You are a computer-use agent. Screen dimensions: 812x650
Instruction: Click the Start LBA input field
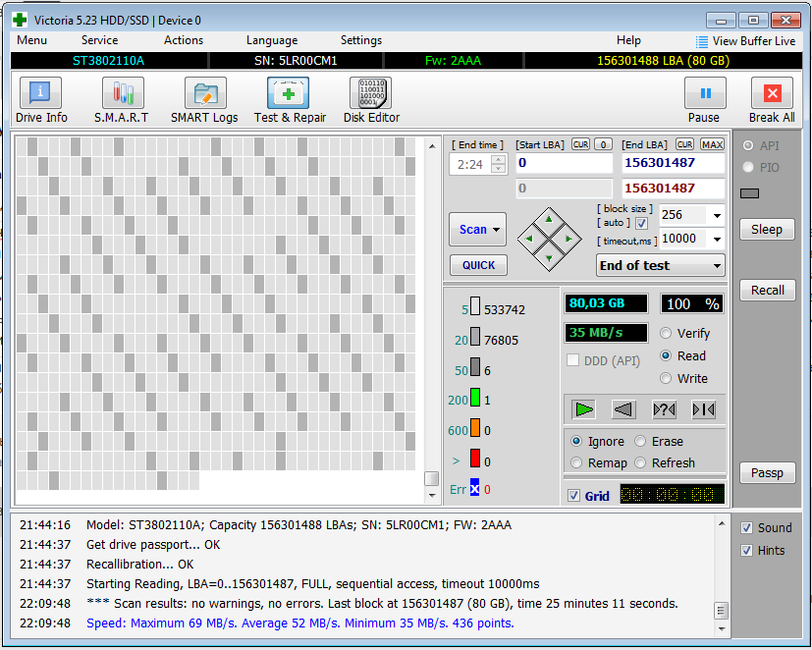click(565, 163)
